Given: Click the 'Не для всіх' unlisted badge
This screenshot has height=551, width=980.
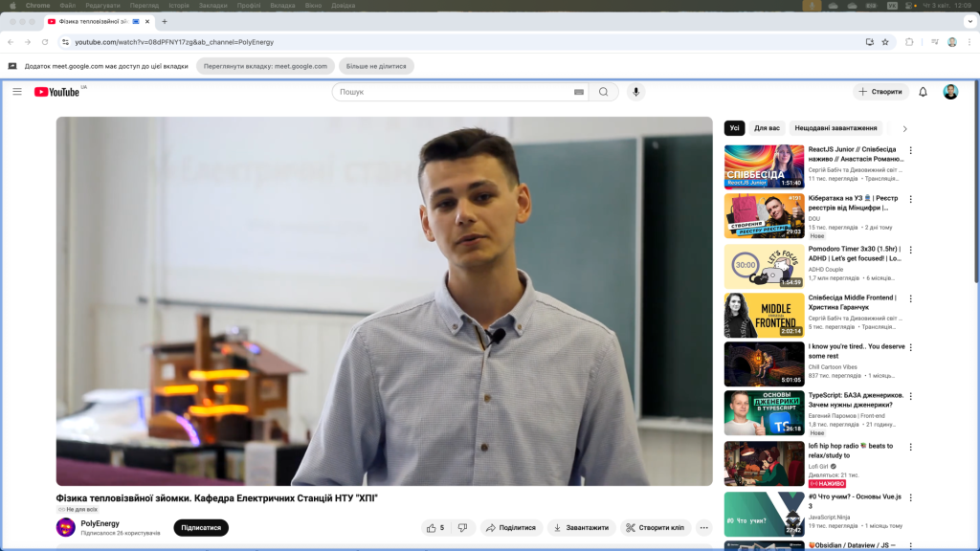Looking at the screenshot, I should [78, 510].
